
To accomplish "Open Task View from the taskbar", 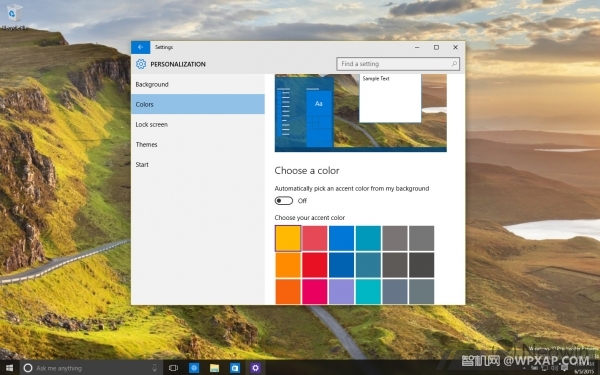I will [x=173, y=368].
